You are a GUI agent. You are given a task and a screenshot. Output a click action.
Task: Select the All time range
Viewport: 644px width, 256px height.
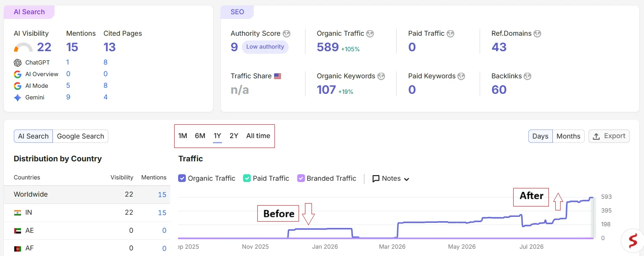click(258, 136)
